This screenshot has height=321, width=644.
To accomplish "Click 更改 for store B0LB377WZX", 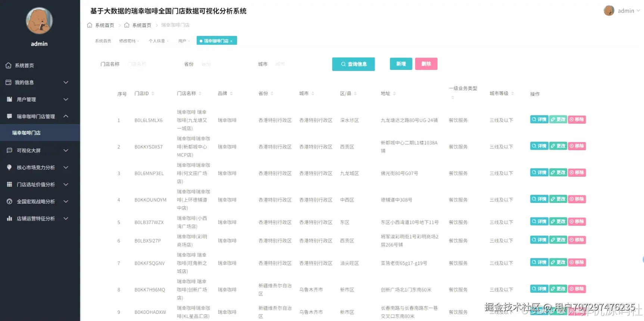I will (x=558, y=222).
